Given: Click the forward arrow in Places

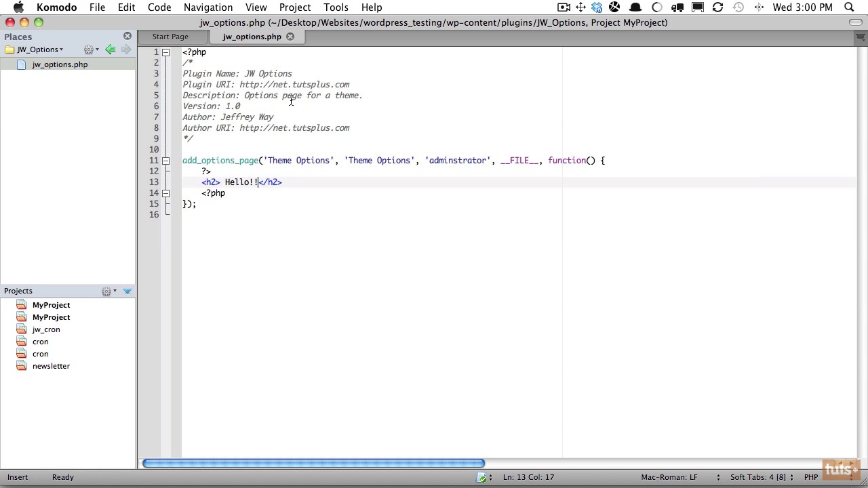Looking at the screenshot, I should 126,49.
